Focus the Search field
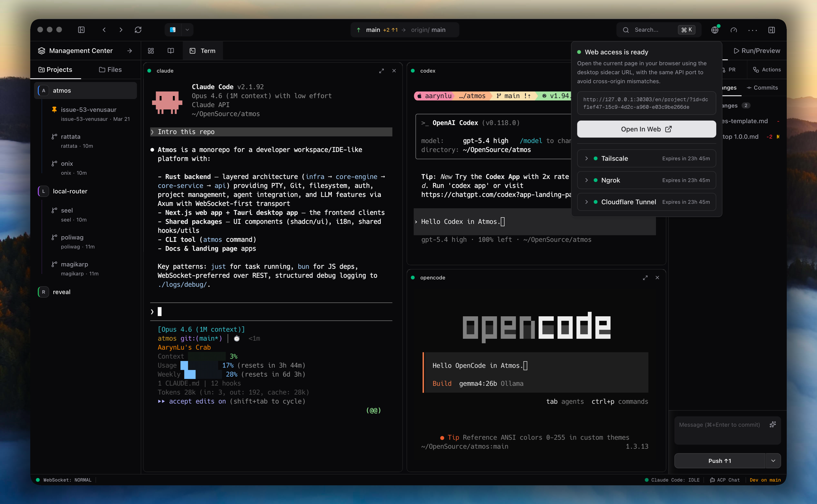Viewport: 817px width, 504px height. pyautogui.click(x=658, y=30)
